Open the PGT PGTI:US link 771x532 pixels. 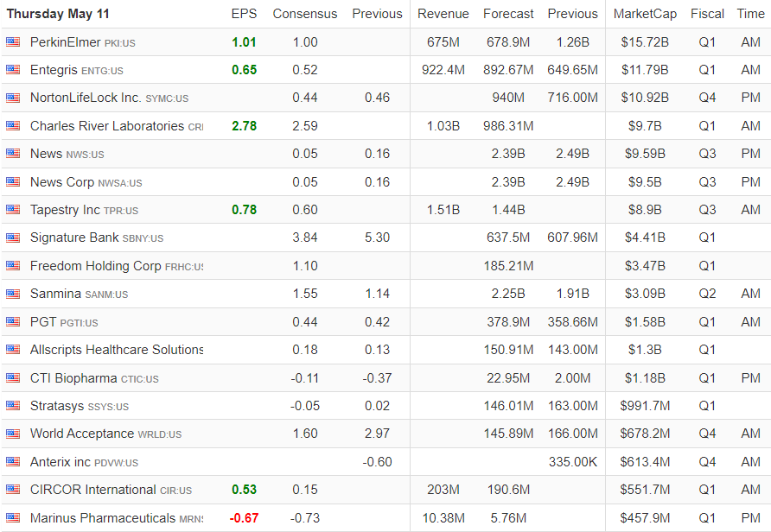(64, 322)
